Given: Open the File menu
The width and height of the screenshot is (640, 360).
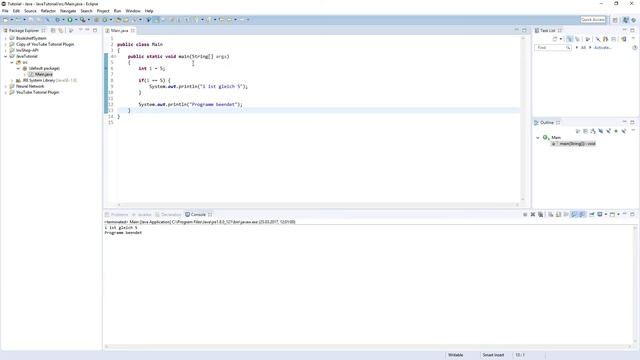Looking at the screenshot, I should click(x=5, y=11).
